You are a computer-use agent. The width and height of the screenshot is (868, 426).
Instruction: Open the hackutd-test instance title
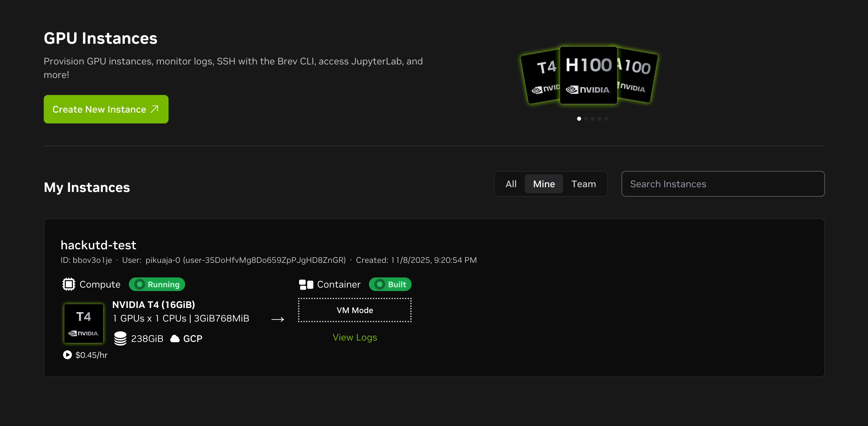[98, 245]
